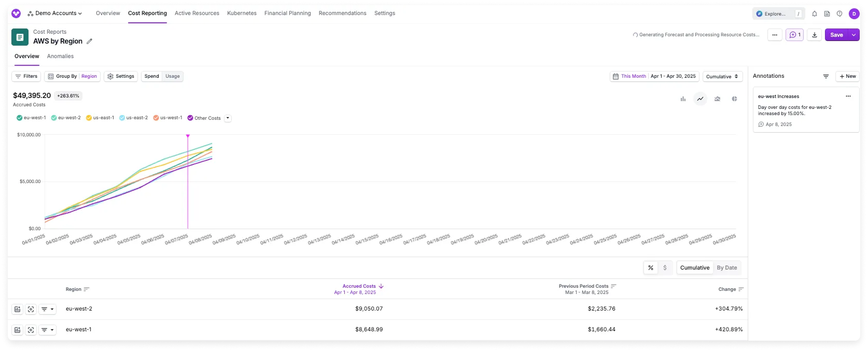Filter annotations with the filter icon

pyautogui.click(x=826, y=76)
